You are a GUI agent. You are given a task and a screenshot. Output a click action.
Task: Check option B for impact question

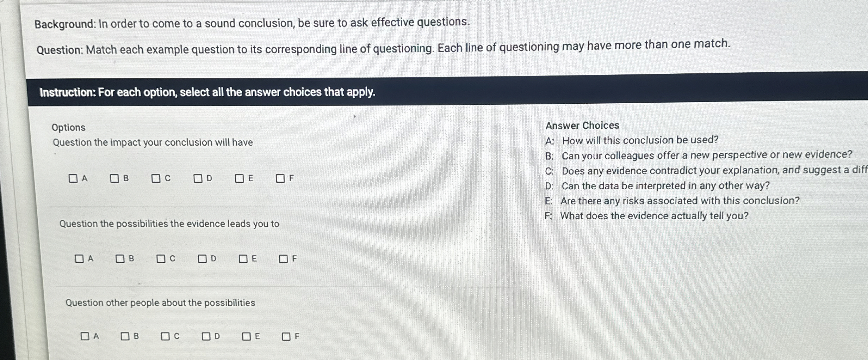coord(114,179)
